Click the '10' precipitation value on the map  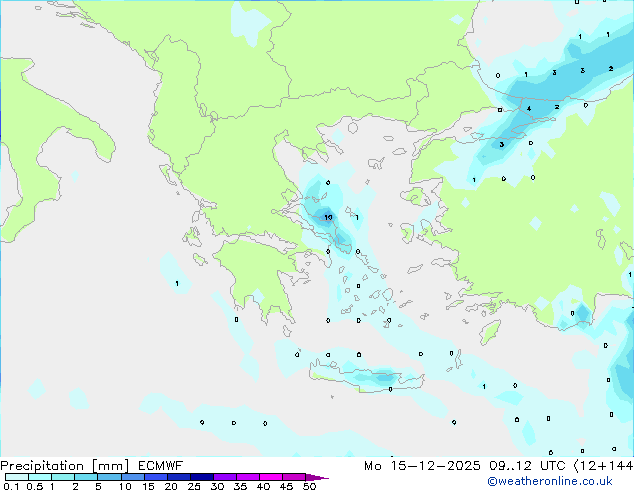(328, 218)
